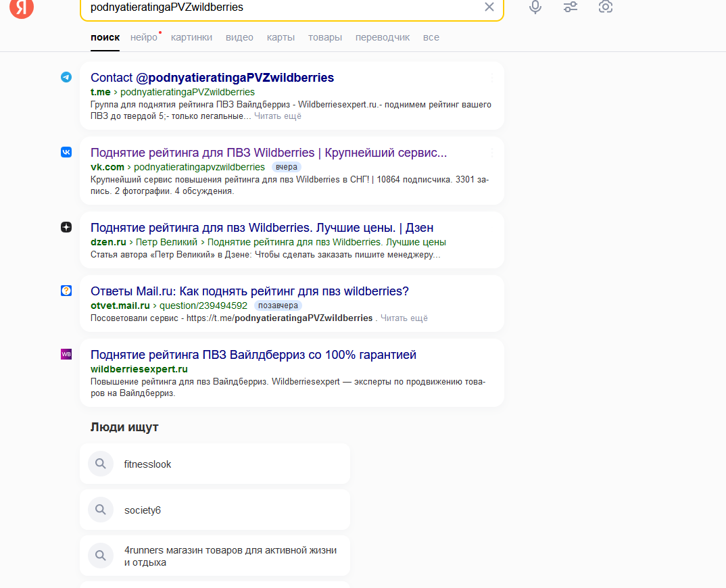Viewport: 726px width, 588px height.
Task: Click magnifier icon next to fitnesslook
Action: coord(101,464)
